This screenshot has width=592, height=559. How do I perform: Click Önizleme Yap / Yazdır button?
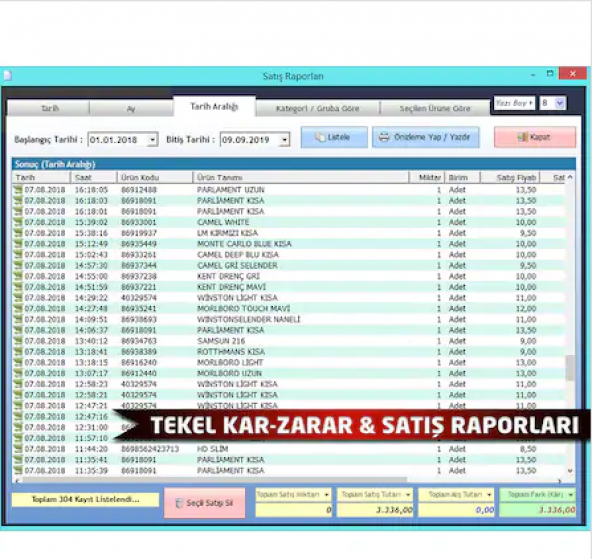[x=426, y=137]
